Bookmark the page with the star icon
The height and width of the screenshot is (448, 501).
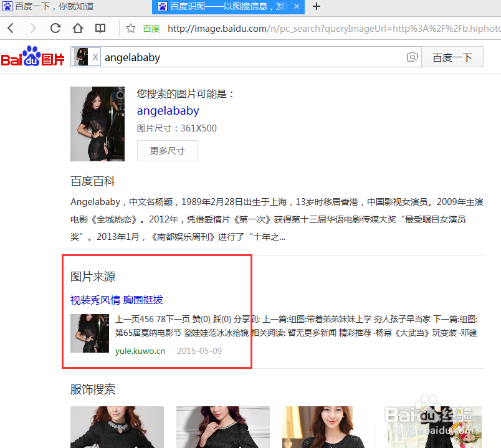coord(130,29)
